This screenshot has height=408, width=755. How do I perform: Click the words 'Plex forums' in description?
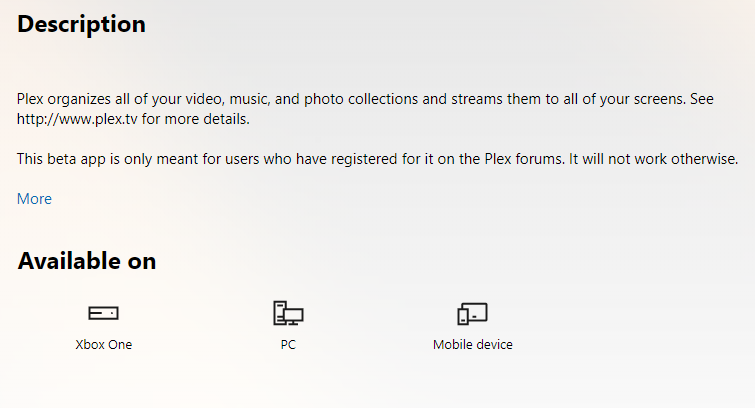490,159
